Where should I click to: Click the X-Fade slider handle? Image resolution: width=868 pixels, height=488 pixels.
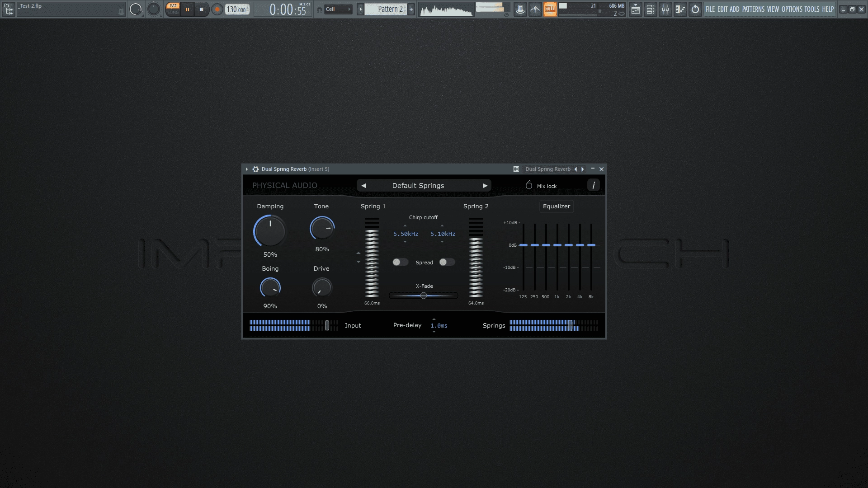click(x=424, y=296)
